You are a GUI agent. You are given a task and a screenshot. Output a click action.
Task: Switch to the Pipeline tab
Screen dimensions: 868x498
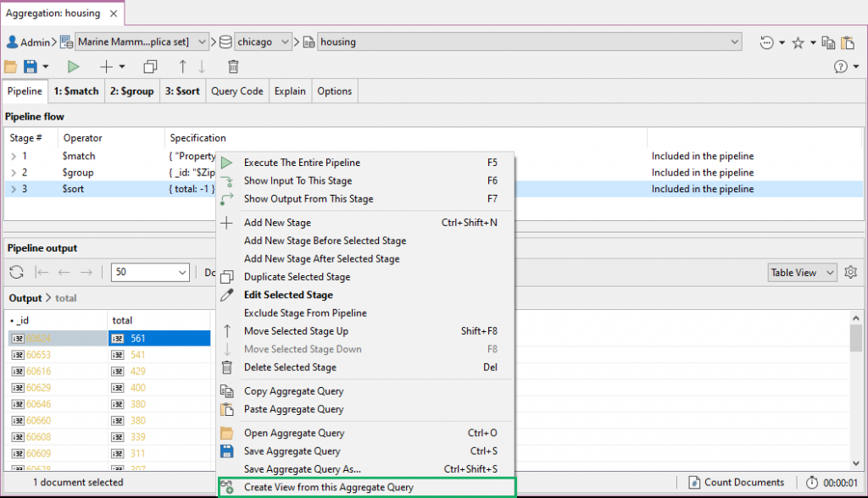[25, 91]
